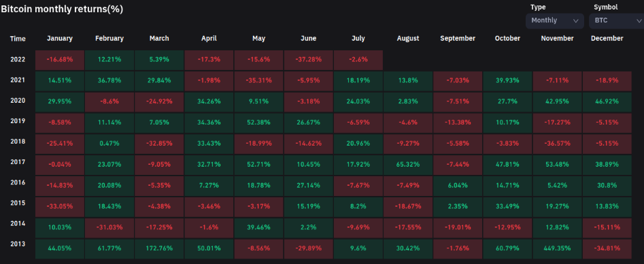Expand the Monthly dropdown chevron arrow
Viewport: 644px width, 264px height.
[x=575, y=20]
